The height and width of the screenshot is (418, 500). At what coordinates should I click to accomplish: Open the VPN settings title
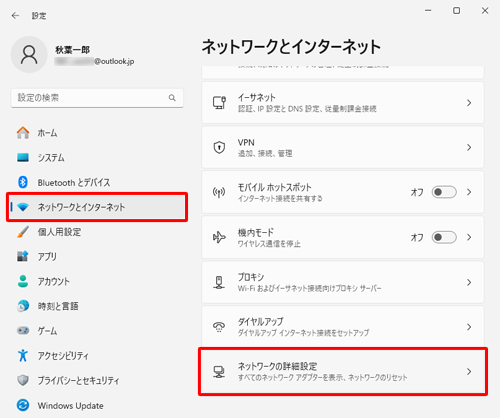(246, 143)
